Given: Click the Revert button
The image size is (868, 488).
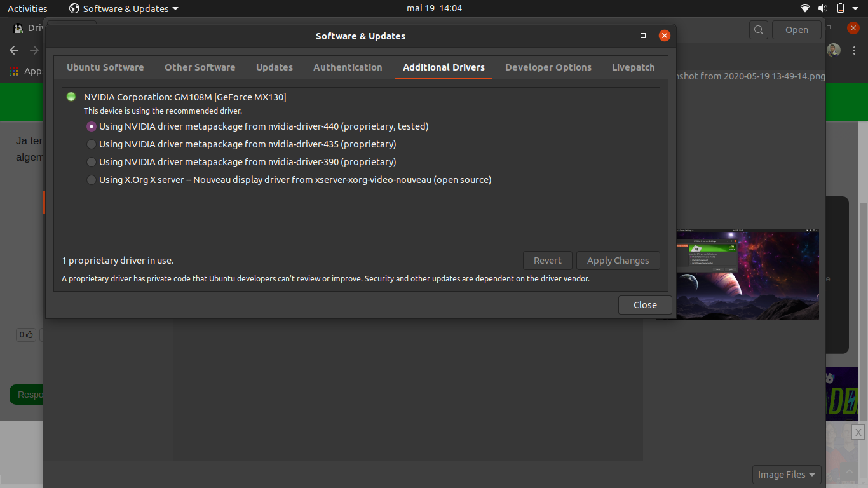Looking at the screenshot, I should click(548, 261).
